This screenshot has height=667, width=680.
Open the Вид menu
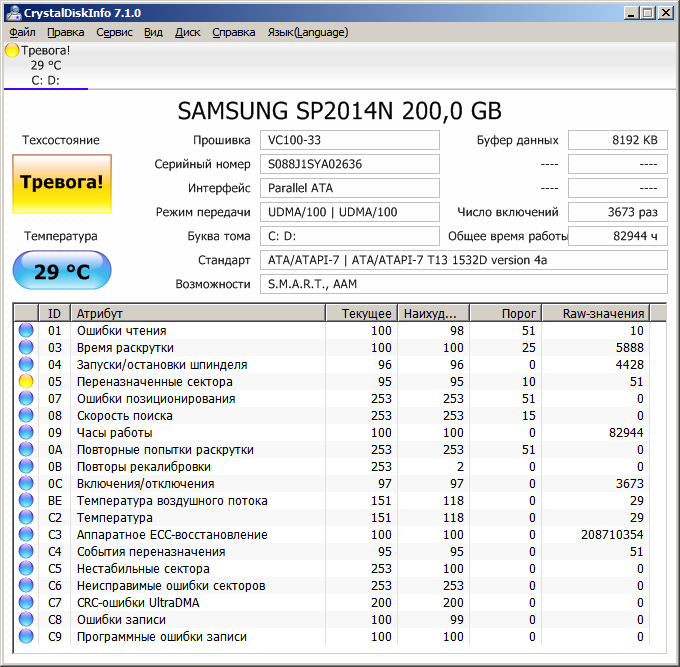pyautogui.click(x=154, y=33)
